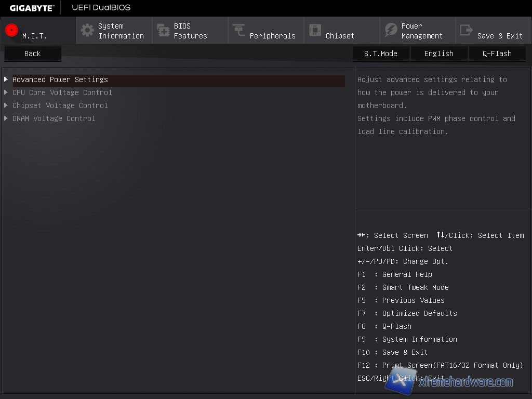
Task: Select CPU Core Voltage Control entry
Action: click(62, 92)
